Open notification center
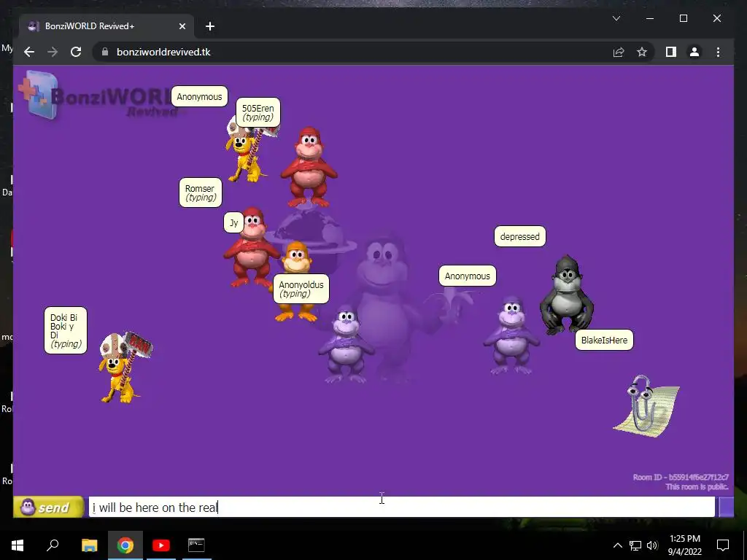The width and height of the screenshot is (747, 560). [x=723, y=545]
